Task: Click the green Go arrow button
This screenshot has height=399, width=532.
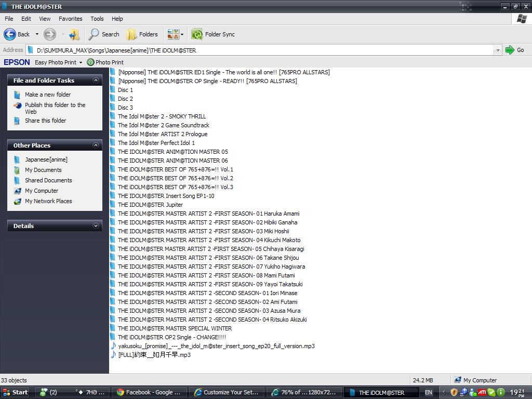Action: point(510,50)
